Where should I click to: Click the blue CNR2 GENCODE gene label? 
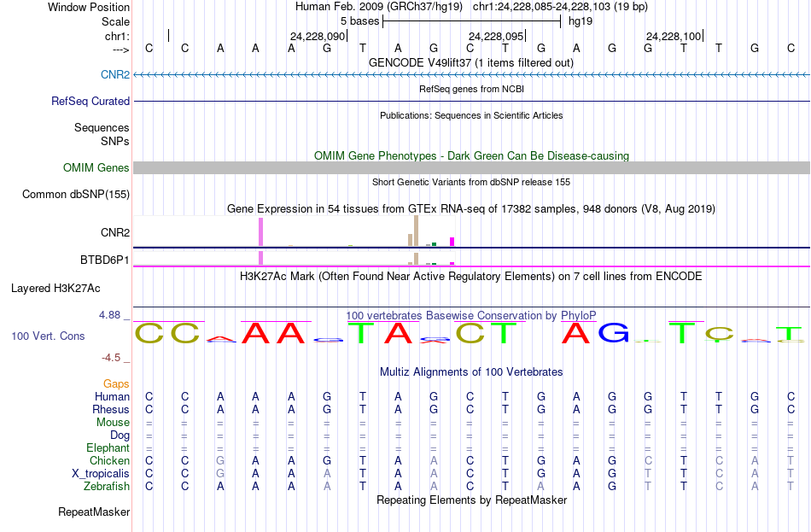[x=115, y=74]
